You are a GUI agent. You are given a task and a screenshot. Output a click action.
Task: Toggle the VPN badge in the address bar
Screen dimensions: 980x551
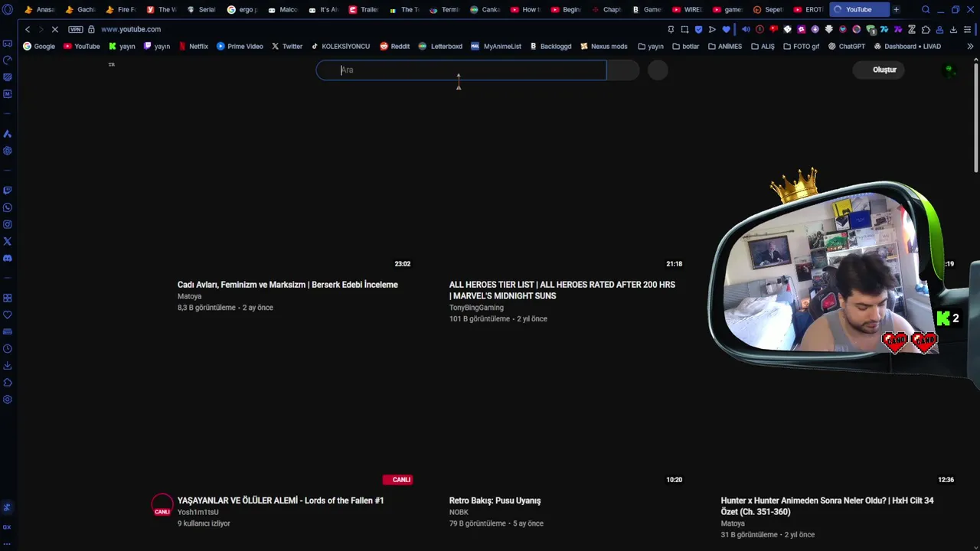coord(75,29)
